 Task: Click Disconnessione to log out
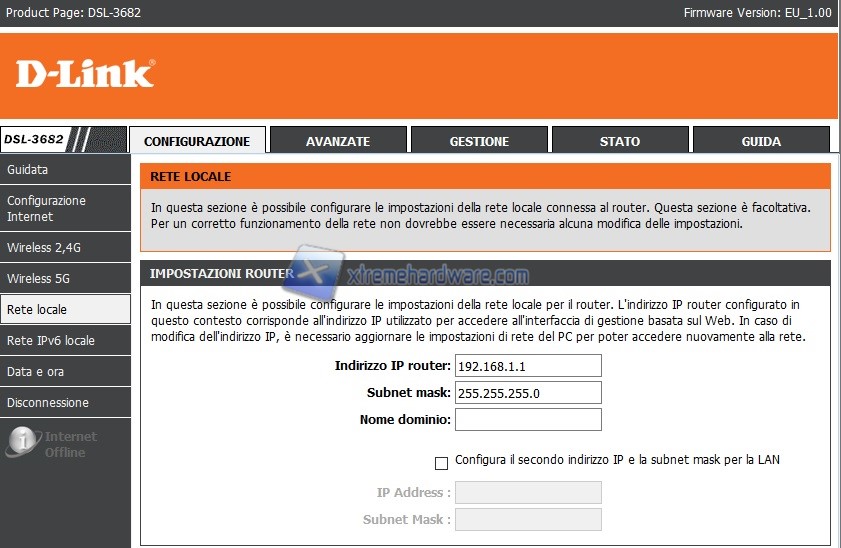[65, 402]
